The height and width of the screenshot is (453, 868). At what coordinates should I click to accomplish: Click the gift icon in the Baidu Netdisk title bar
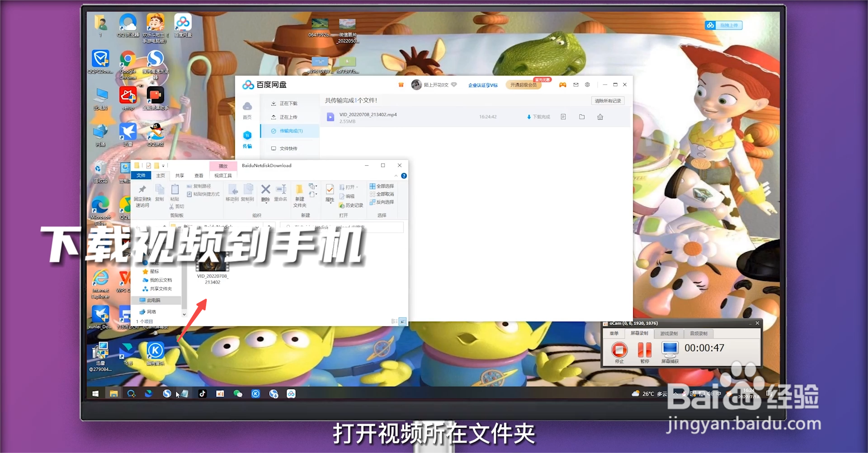pos(401,85)
